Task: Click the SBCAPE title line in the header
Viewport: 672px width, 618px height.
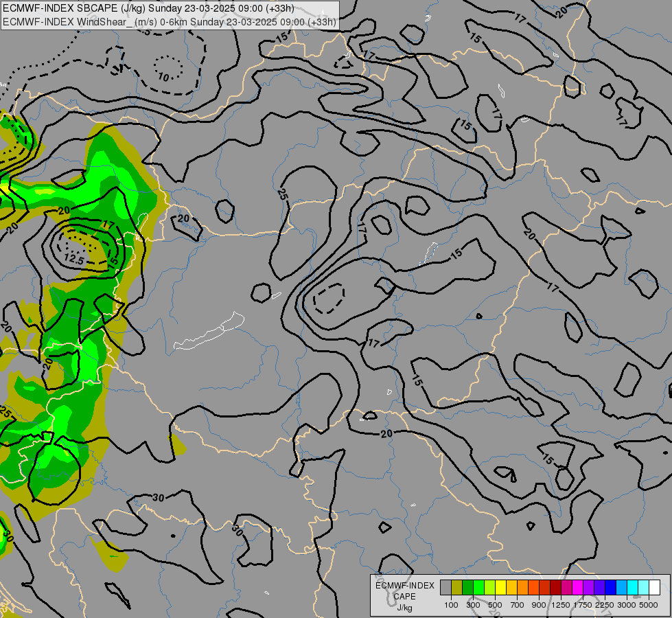Action: 149,8
